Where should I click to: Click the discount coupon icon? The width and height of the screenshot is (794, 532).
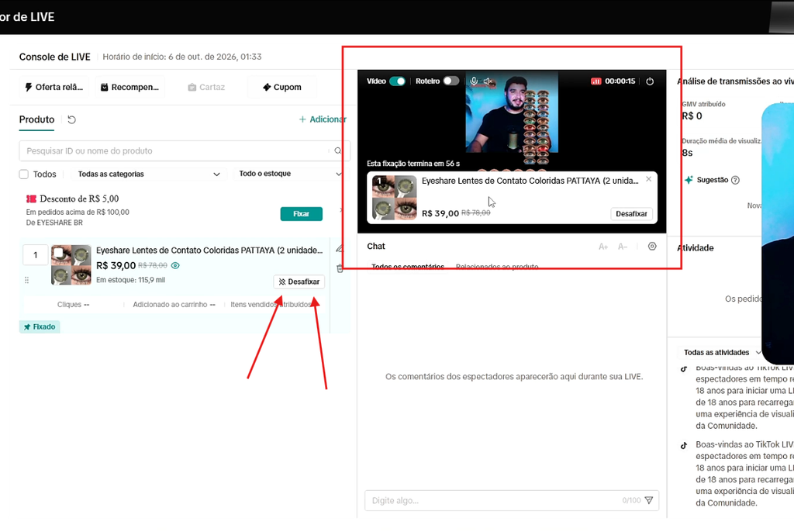coord(31,199)
